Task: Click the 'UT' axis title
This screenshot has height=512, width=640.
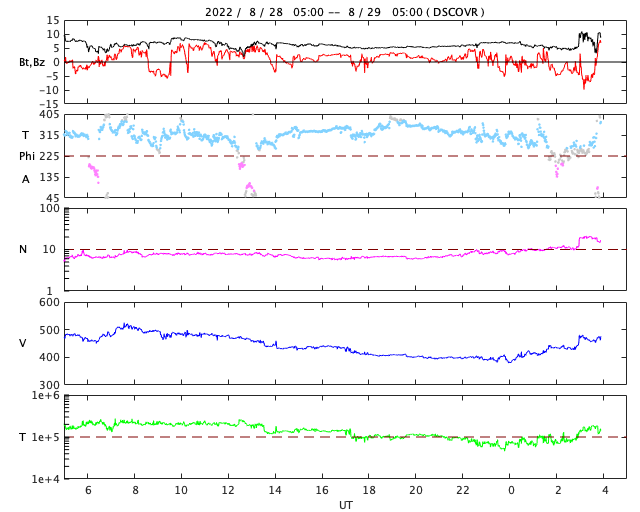Action: click(x=346, y=505)
